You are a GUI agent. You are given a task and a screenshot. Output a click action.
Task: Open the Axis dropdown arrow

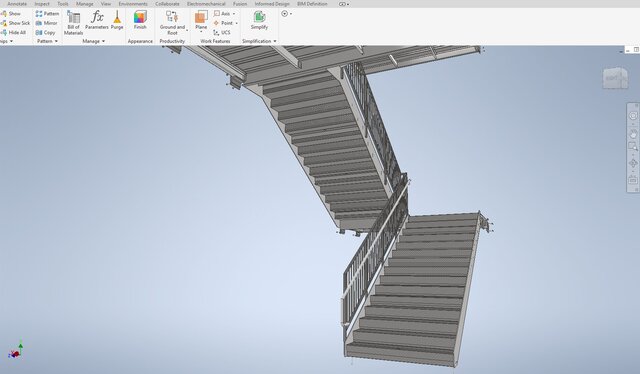point(234,14)
